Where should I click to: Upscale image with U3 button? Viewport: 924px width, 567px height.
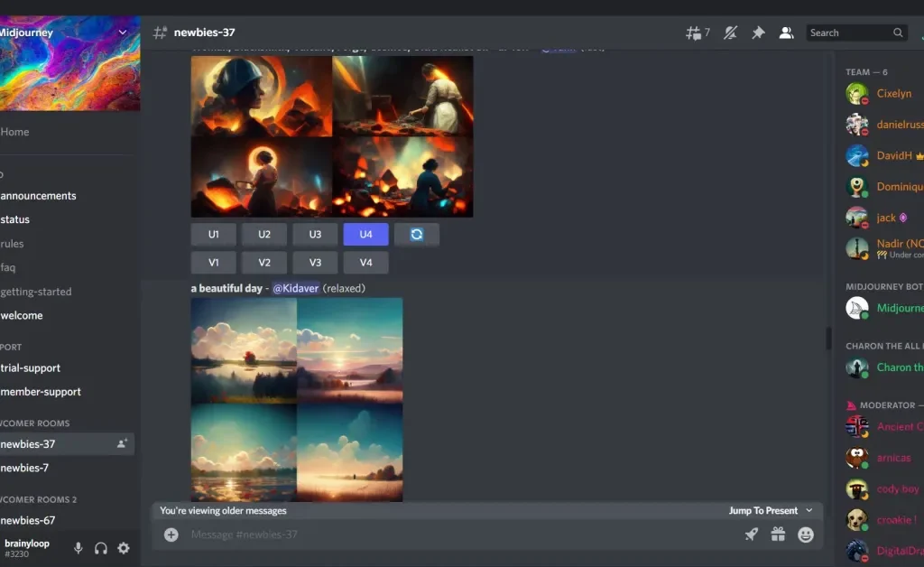(315, 235)
